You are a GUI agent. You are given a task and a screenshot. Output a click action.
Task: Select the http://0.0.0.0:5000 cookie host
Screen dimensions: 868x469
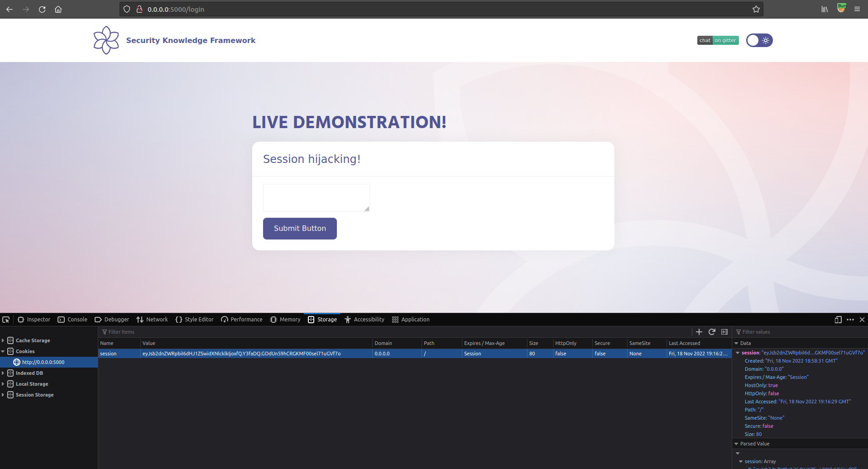click(49, 362)
